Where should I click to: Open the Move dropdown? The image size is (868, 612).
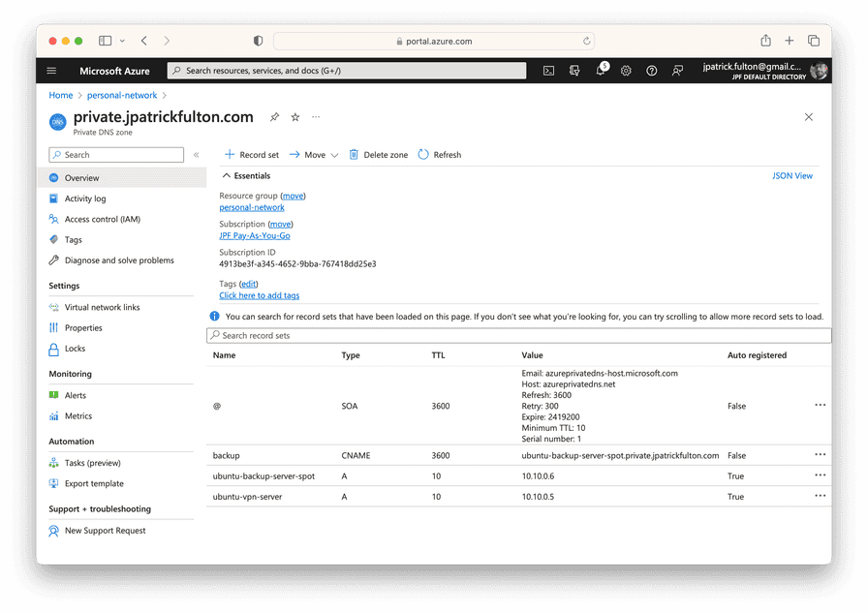(x=314, y=155)
